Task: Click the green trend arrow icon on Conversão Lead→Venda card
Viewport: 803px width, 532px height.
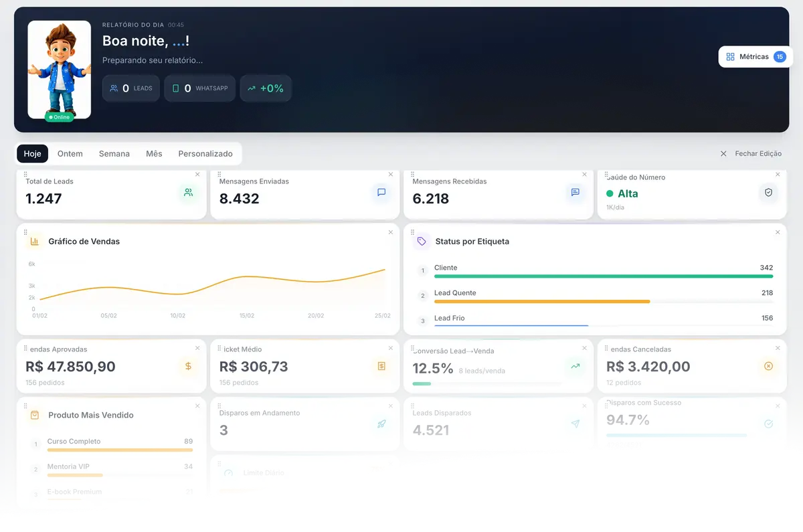Action: [x=575, y=366]
